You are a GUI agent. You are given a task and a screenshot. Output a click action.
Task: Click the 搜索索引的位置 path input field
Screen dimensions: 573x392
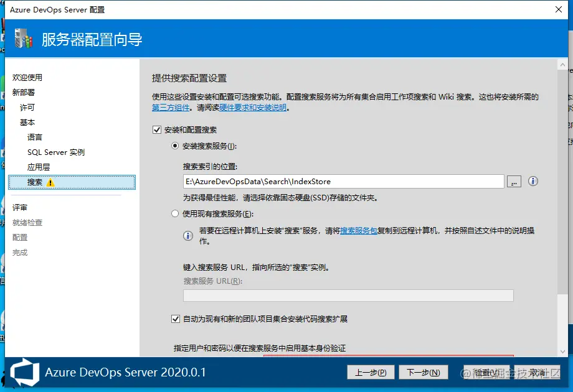(x=344, y=182)
